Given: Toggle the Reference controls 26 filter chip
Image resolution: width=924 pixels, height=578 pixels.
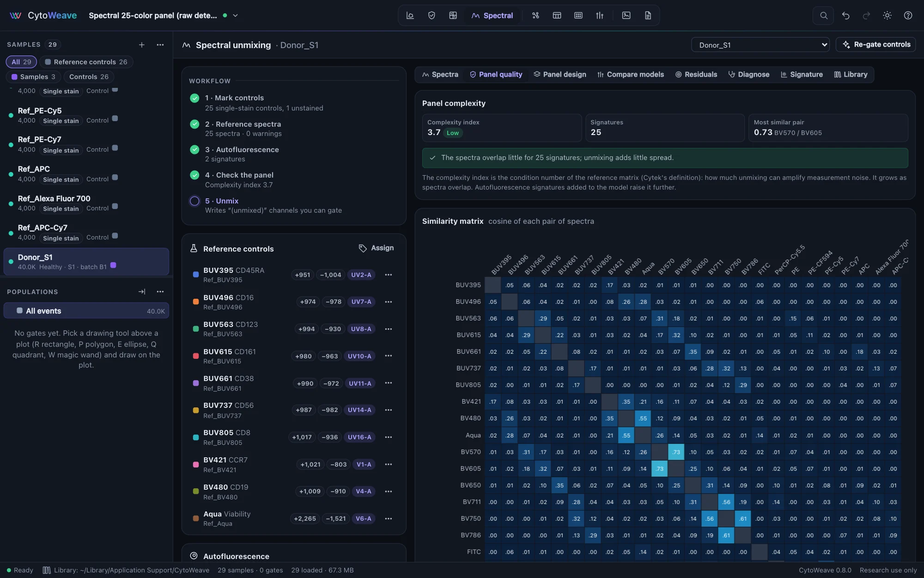Looking at the screenshot, I should (86, 62).
